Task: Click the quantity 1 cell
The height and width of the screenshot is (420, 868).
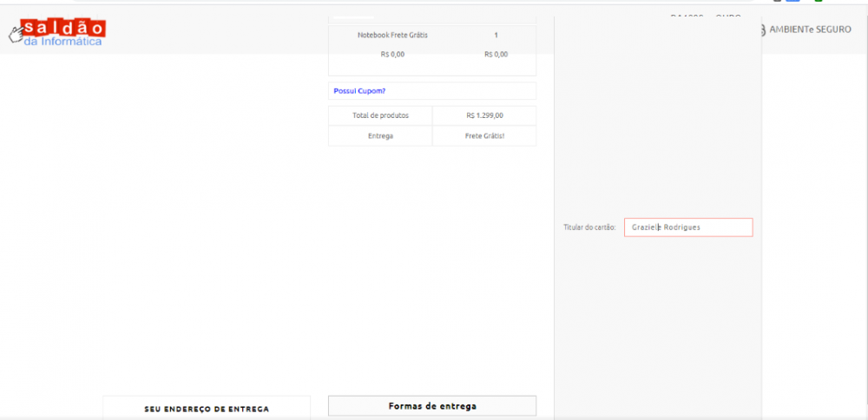Action: 496,35
